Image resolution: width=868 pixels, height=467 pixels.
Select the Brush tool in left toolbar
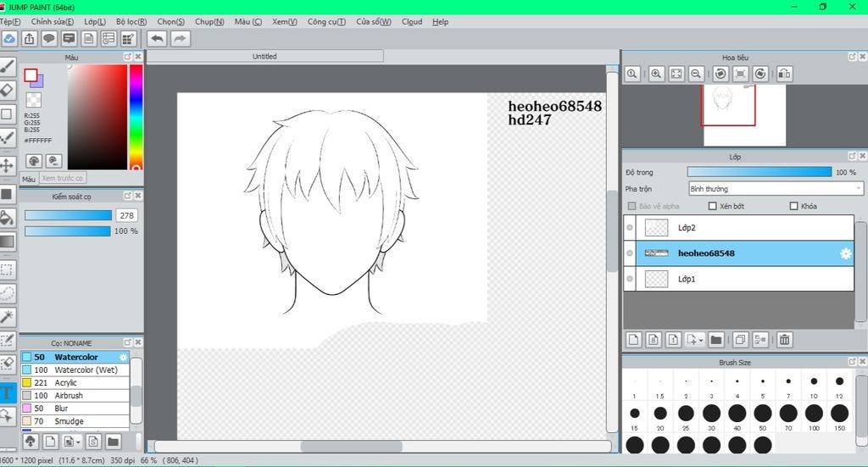pos(7,67)
